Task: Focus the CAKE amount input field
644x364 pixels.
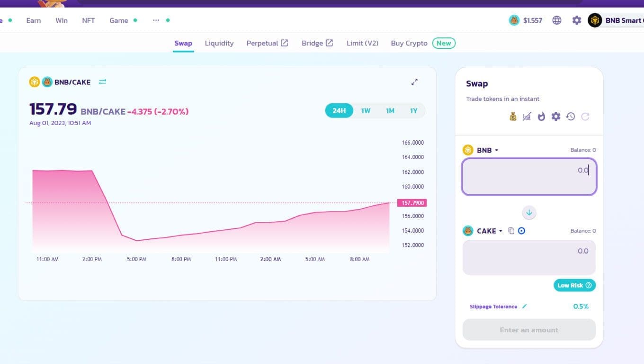Action: pos(529,257)
